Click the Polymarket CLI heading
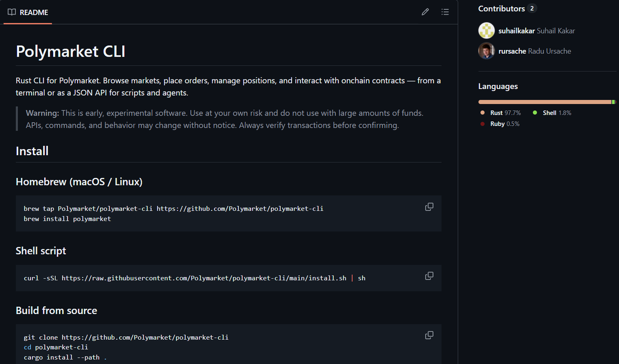The height and width of the screenshot is (364, 619). click(71, 52)
